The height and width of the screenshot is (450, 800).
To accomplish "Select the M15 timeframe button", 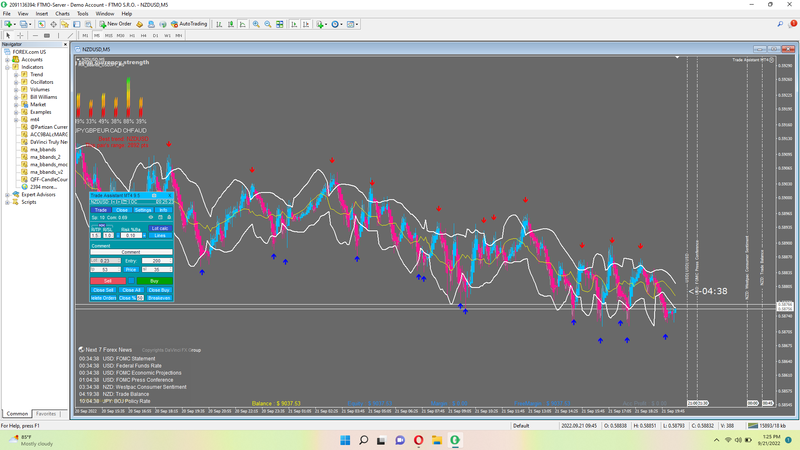I will click(x=108, y=35).
